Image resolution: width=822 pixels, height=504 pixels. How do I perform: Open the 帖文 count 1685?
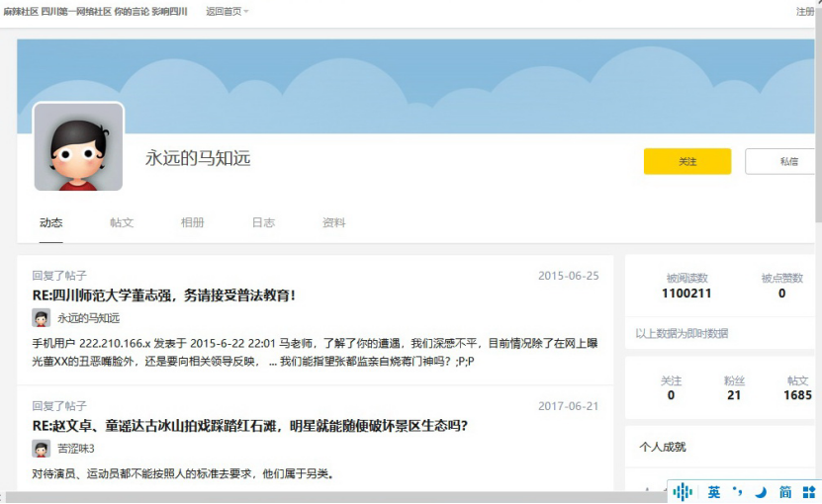point(798,395)
